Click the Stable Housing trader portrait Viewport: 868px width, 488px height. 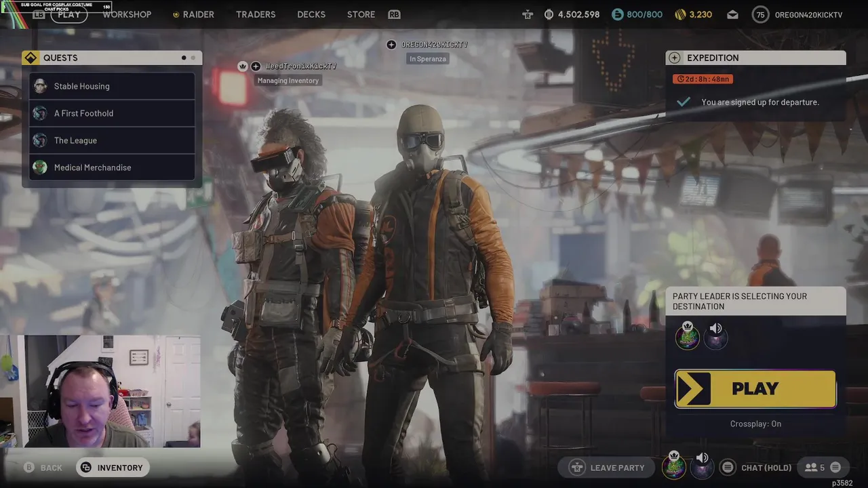coord(40,86)
